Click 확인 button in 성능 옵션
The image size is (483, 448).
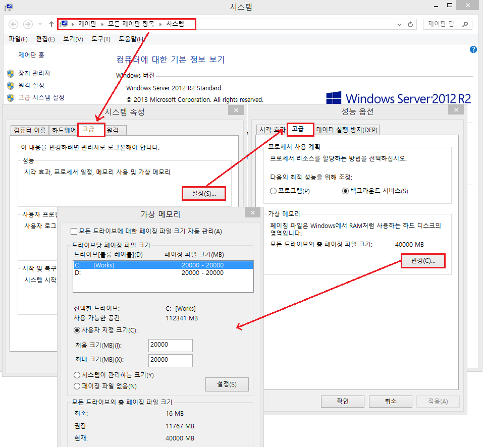[343, 401]
